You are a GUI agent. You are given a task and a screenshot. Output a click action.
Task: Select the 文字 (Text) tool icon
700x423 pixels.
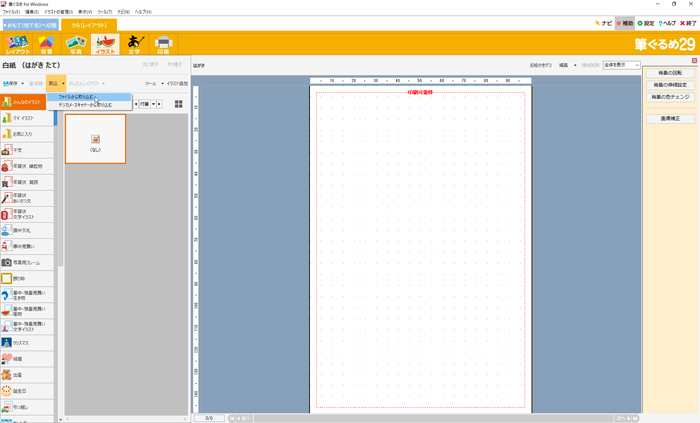(x=136, y=43)
